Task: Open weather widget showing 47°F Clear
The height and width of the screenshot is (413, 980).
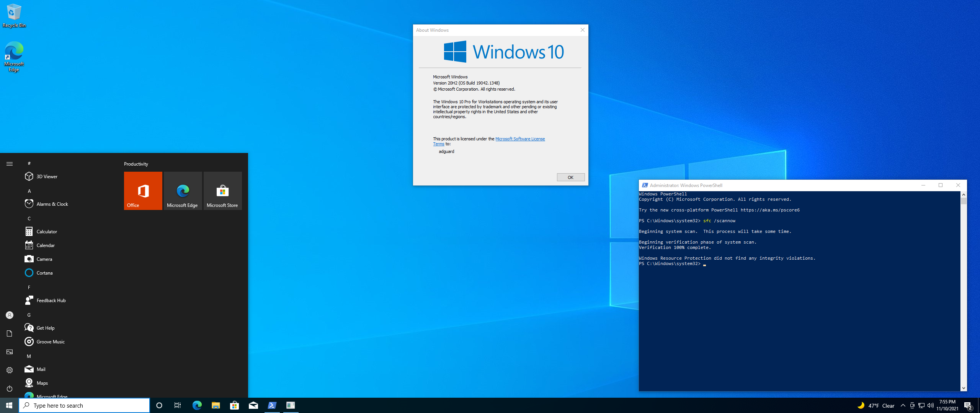Action: (875, 405)
